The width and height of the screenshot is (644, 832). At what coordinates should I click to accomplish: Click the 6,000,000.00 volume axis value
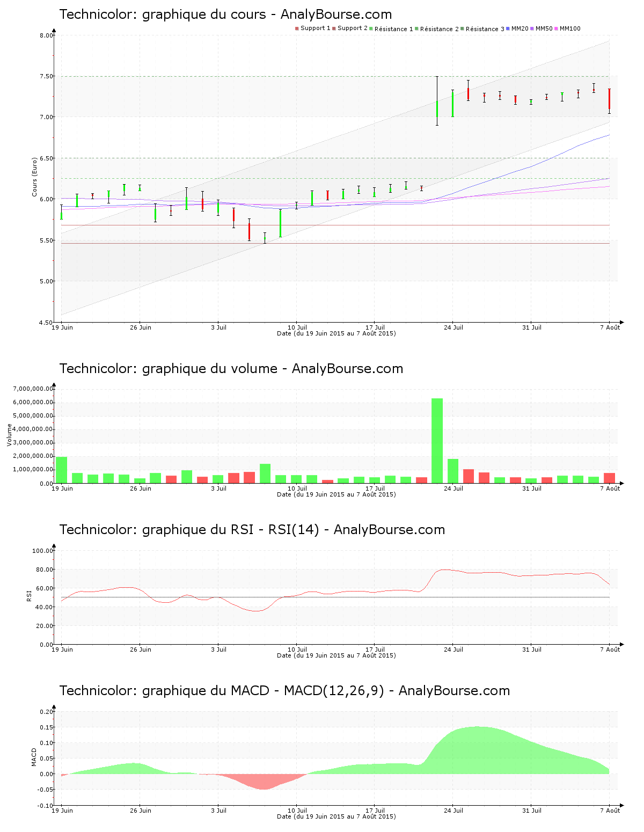[33, 402]
